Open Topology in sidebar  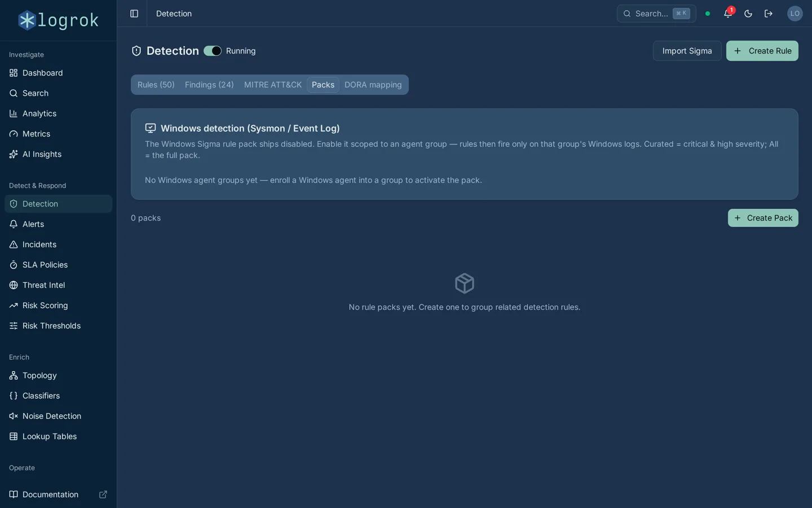(x=58, y=375)
